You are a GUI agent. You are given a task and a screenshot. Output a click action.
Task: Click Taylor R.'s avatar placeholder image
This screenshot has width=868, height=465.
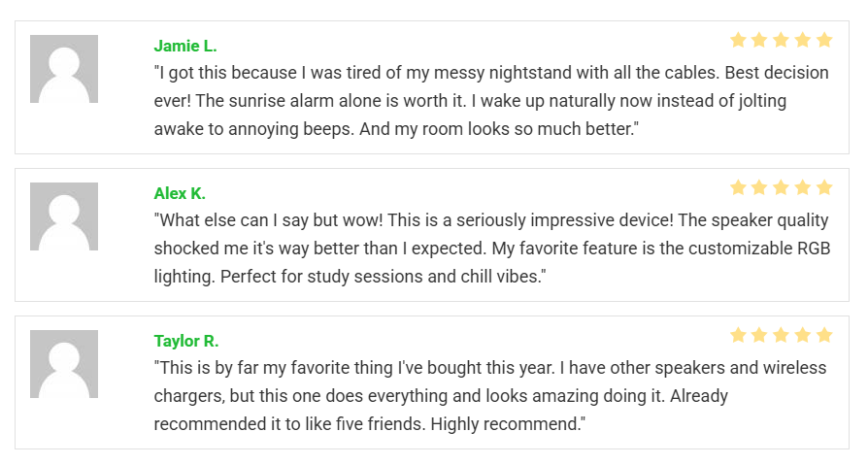(x=64, y=364)
